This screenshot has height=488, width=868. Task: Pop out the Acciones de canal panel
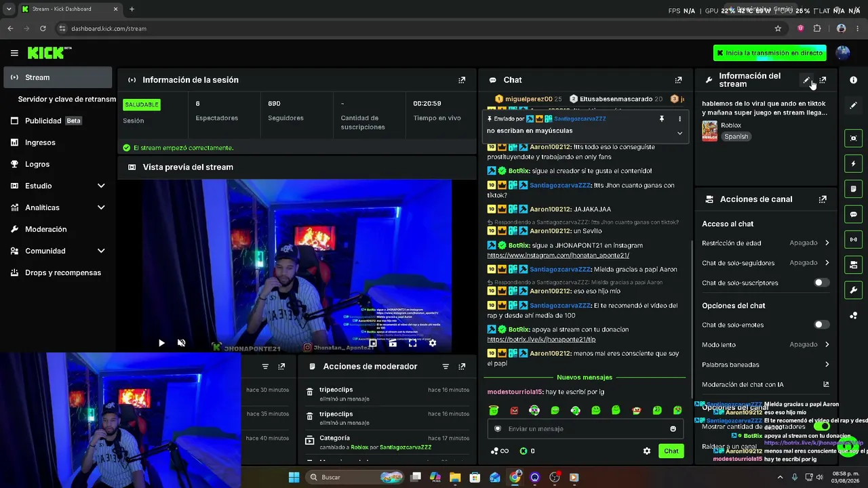click(823, 199)
